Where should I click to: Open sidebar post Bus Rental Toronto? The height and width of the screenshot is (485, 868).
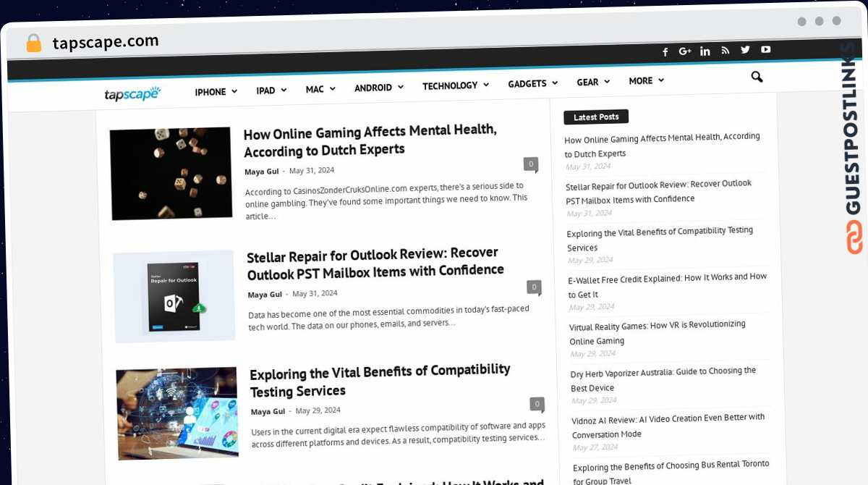tap(671, 471)
